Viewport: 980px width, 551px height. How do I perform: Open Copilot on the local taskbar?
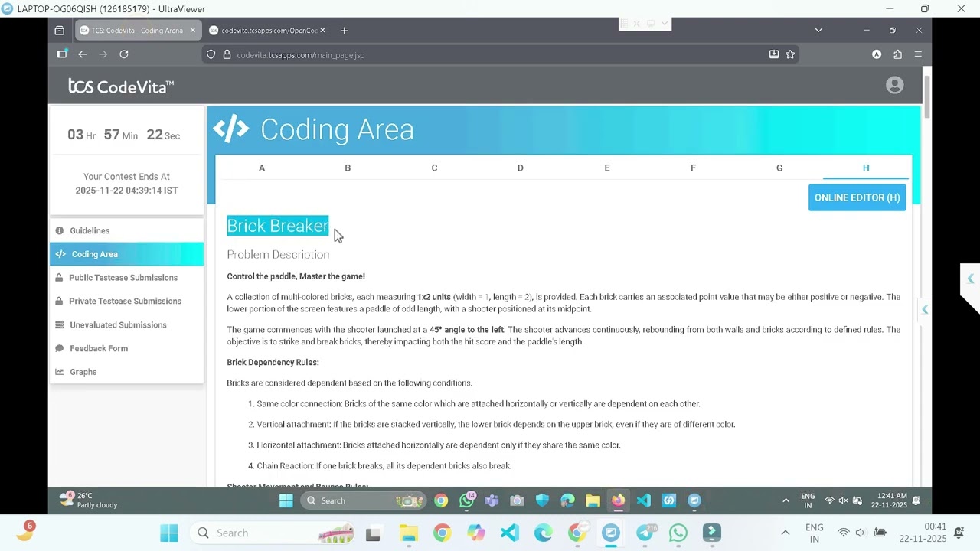coord(476,533)
